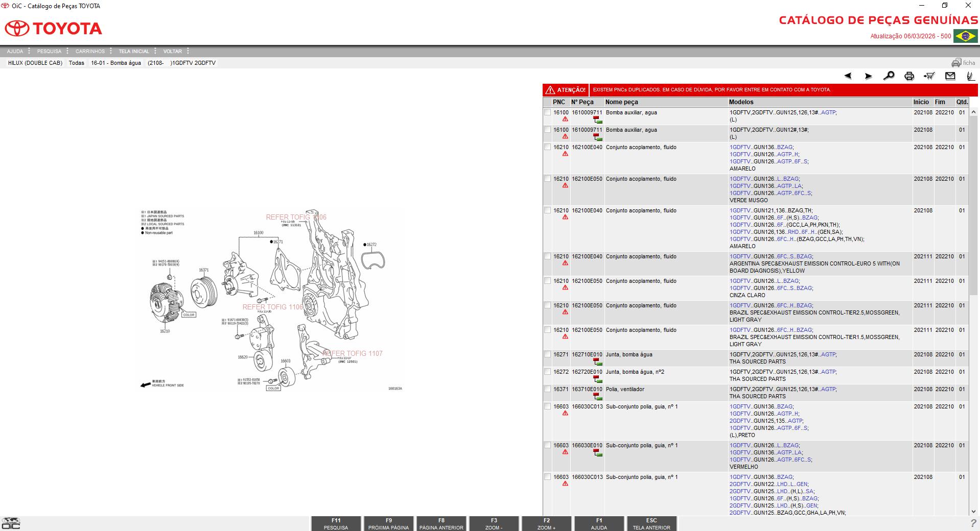
Task: Click callout 16210 under the fan coupling
Action: click(165, 331)
